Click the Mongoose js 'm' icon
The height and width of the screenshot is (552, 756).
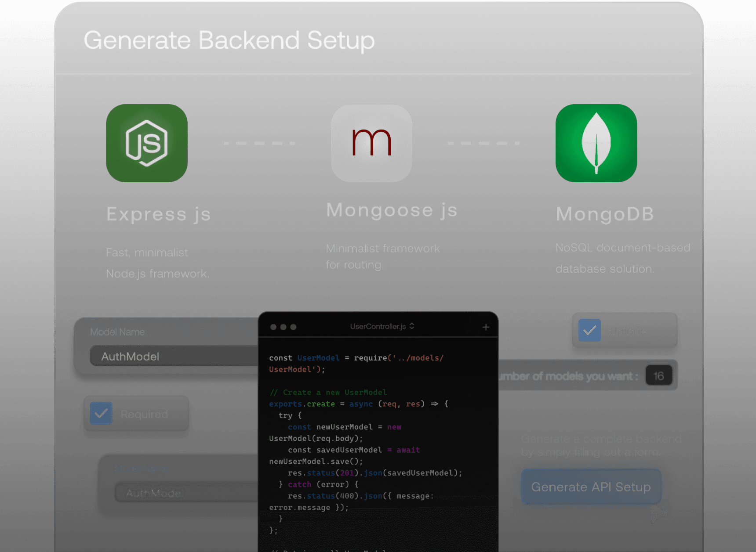[371, 143]
